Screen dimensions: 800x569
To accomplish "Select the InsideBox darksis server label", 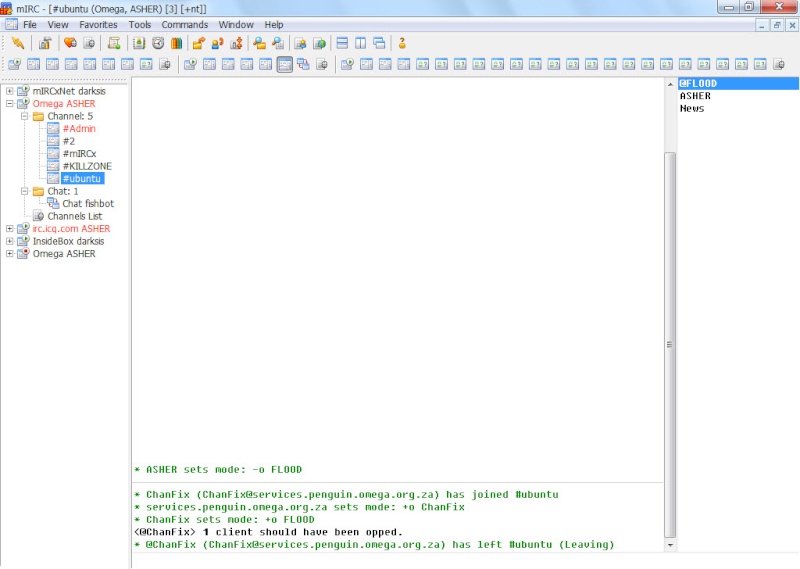I will [68, 241].
